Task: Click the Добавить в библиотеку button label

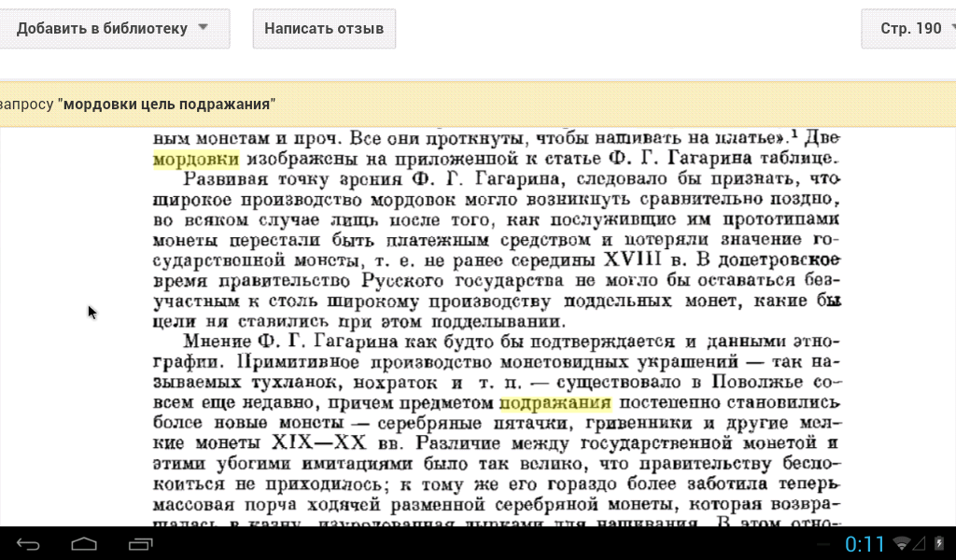Action: coord(102,28)
